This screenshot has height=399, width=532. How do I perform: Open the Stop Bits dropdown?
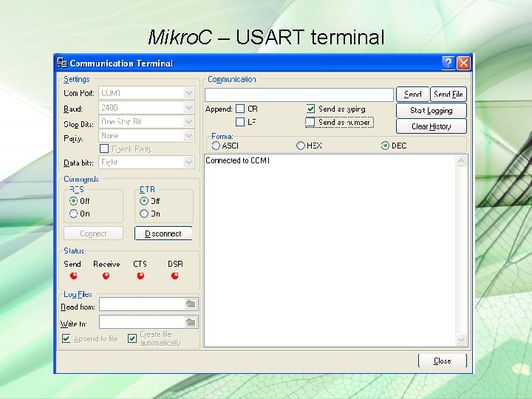[188, 121]
